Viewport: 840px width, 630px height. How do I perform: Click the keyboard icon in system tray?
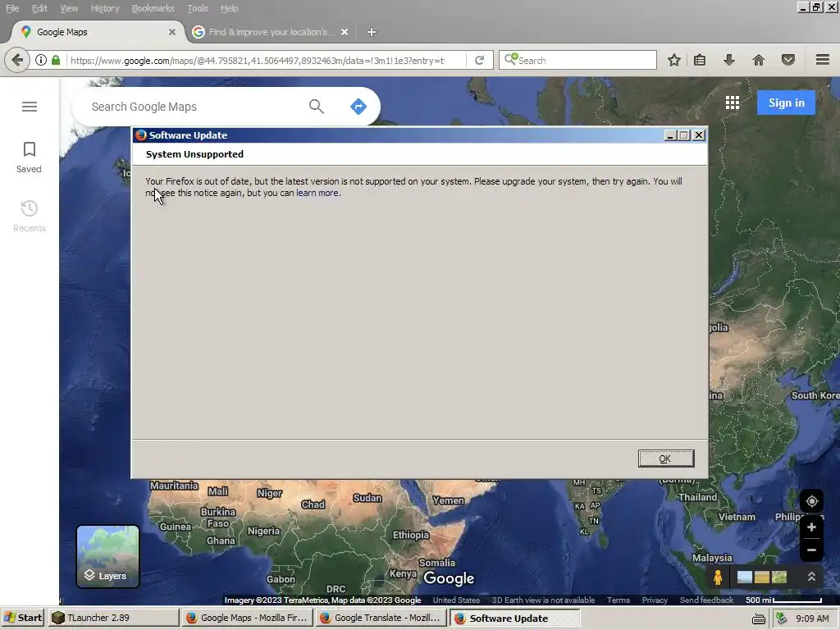click(x=758, y=619)
